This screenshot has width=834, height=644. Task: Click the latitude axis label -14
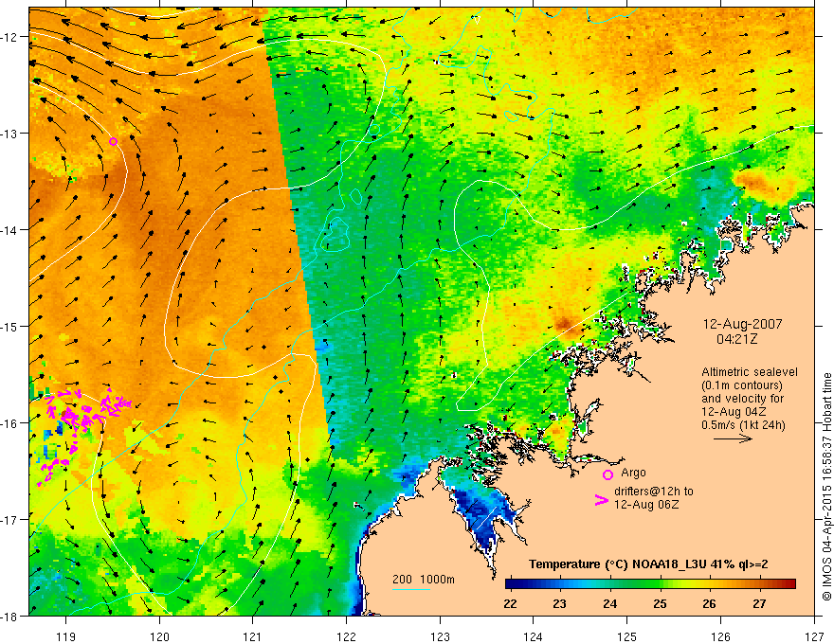point(10,230)
